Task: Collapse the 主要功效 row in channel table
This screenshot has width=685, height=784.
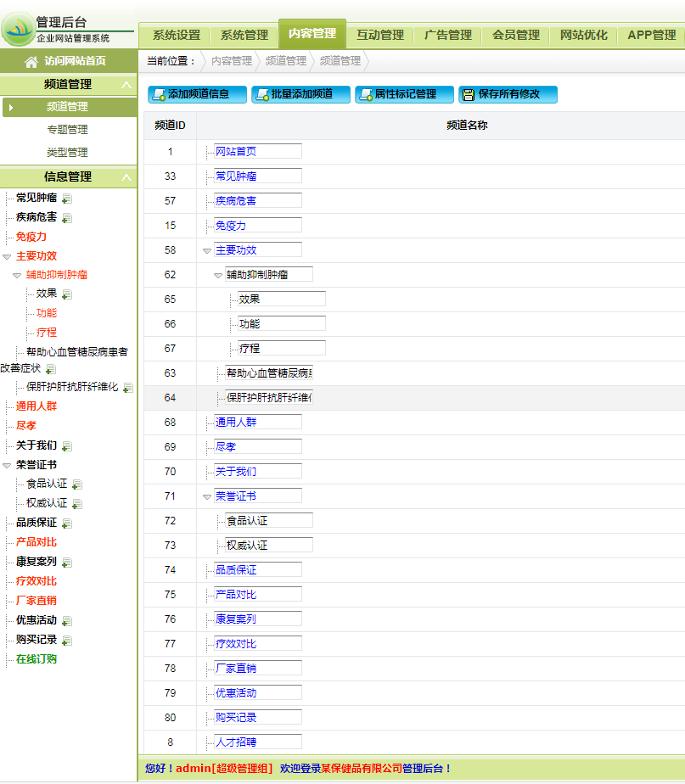Action: pyautogui.click(x=207, y=250)
